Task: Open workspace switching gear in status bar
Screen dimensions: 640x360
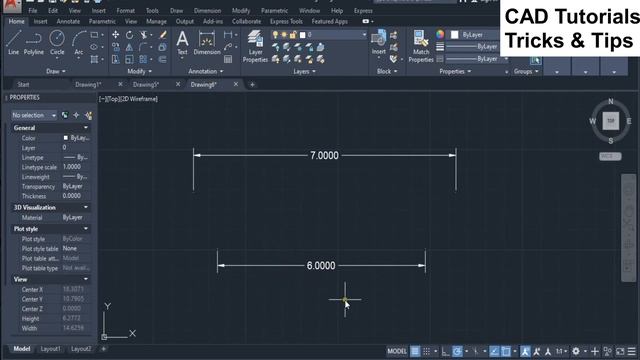Action: [x=576, y=351]
